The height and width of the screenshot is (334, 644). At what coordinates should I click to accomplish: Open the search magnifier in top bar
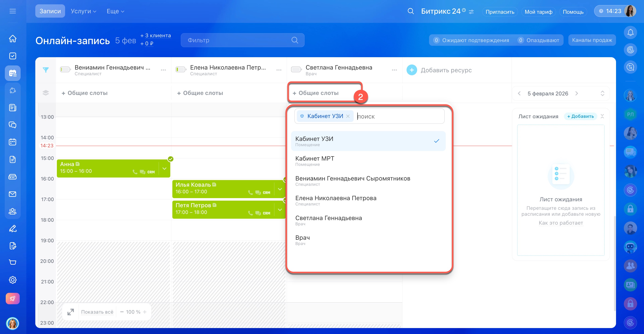410,11
